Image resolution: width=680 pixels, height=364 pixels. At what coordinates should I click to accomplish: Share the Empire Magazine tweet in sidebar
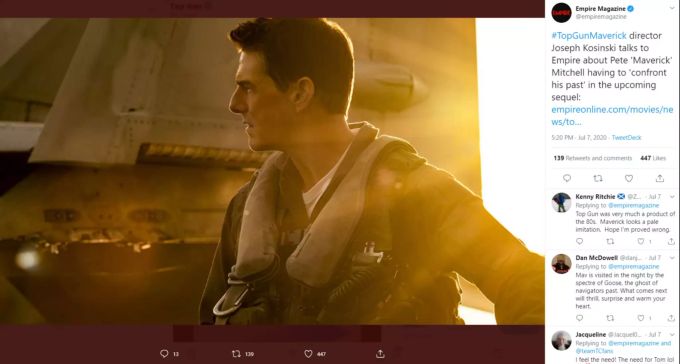coord(660,178)
